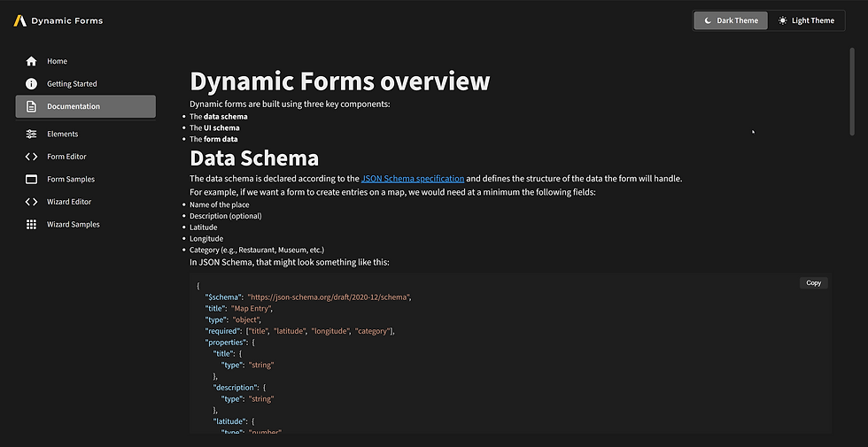Switch to Light Theme
The width and height of the screenshot is (868, 447).
pyautogui.click(x=806, y=20)
